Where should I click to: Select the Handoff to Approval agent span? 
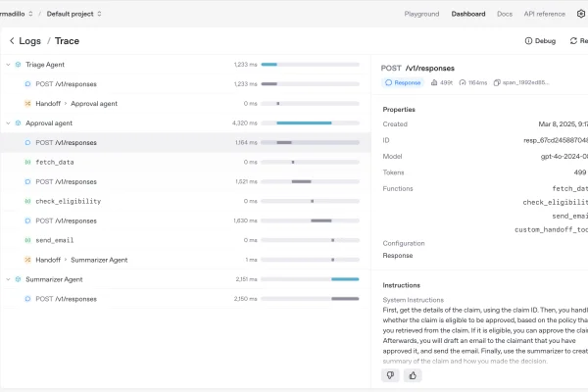[186, 104]
